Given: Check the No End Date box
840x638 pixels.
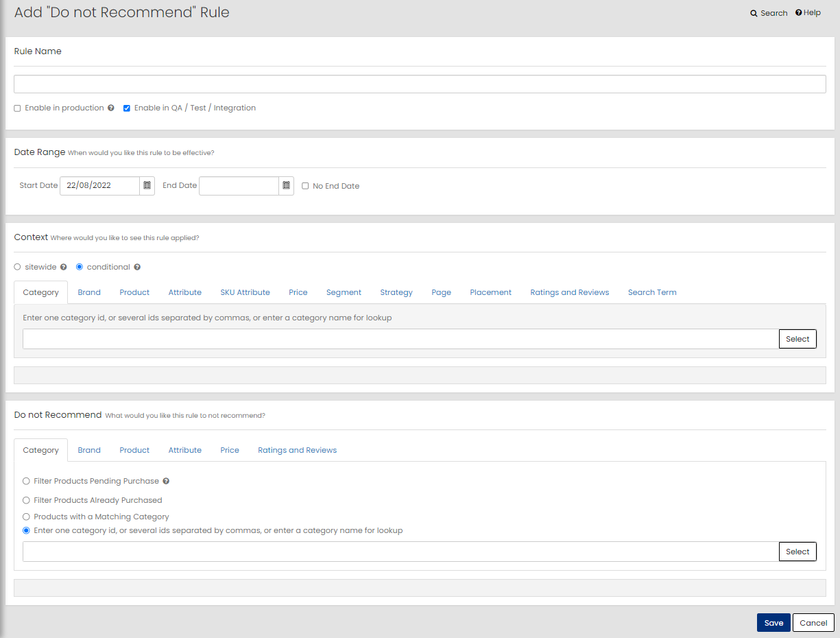Looking at the screenshot, I should click(305, 186).
